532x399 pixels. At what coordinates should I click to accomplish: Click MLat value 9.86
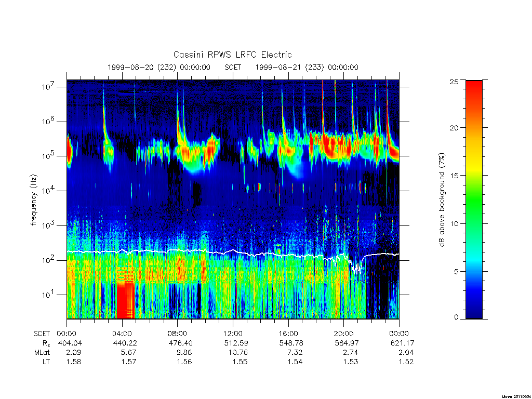[184, 353]
